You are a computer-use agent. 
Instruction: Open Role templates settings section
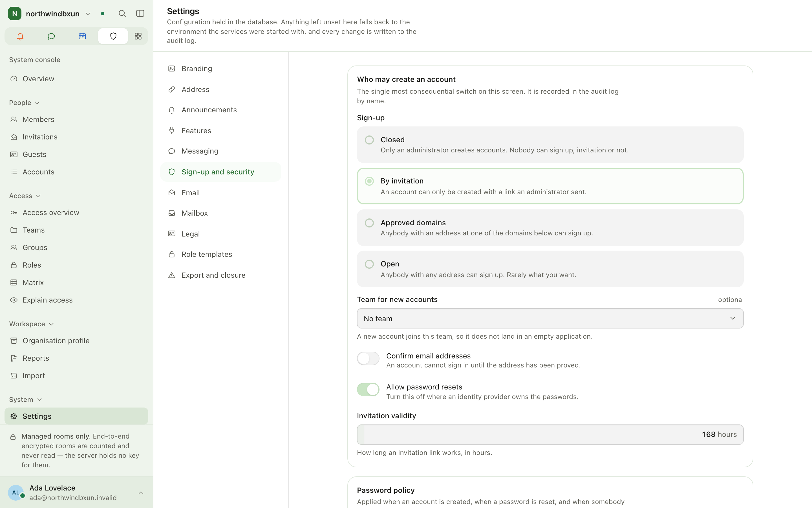tap(221, 254)
